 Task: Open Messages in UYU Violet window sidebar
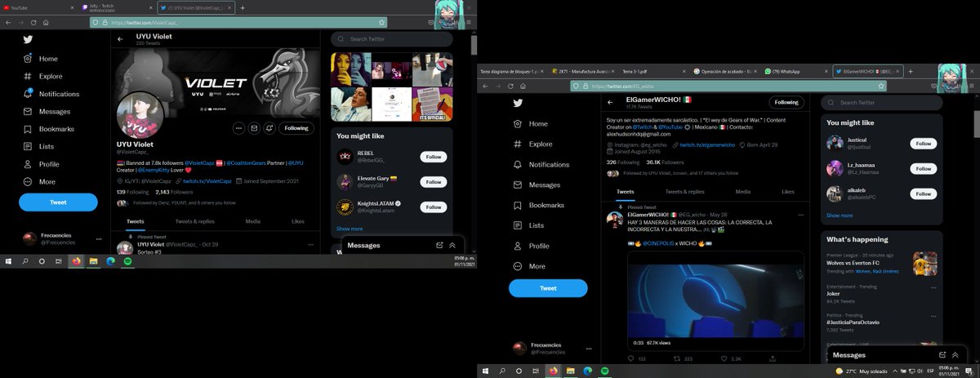pos(47,111)
